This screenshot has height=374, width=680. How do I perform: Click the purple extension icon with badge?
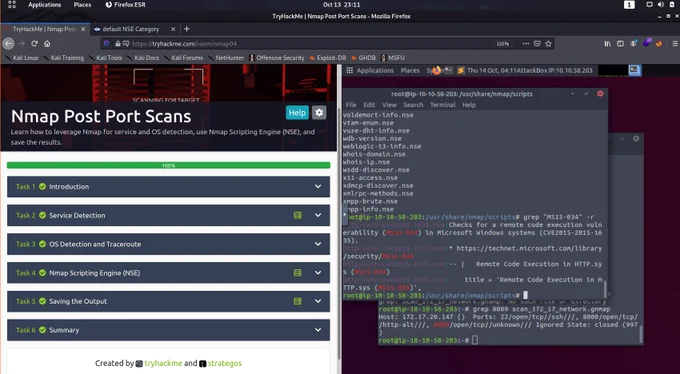(647, 43)
